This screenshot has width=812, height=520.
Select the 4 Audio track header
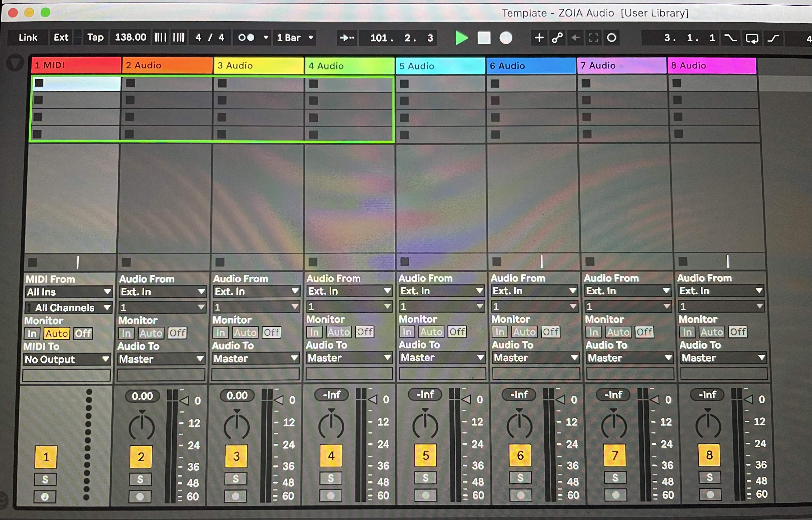350,66
